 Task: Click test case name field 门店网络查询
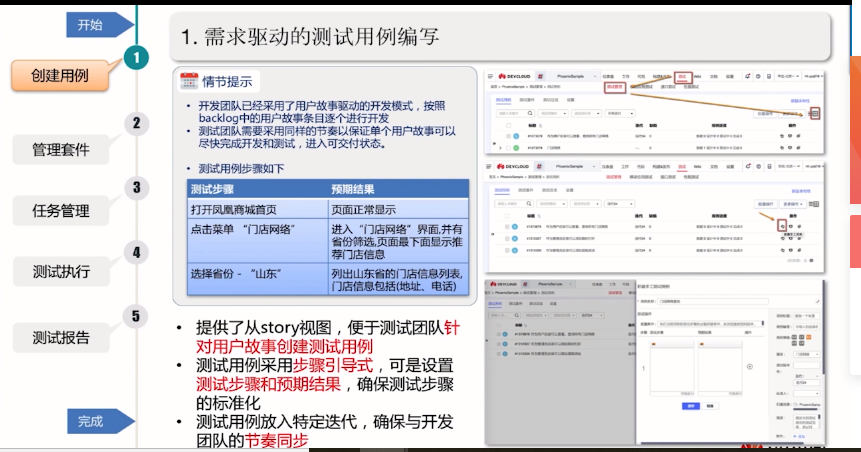(x=713, y=302)
